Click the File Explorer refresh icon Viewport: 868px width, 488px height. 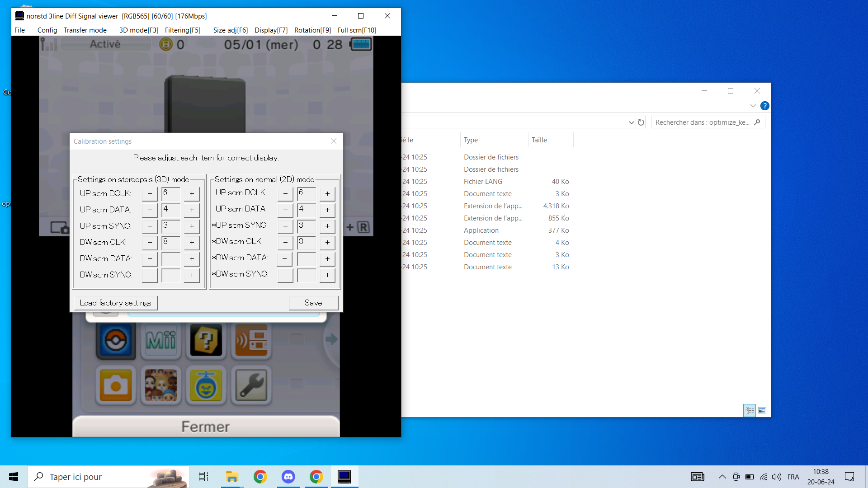[x=641, y=122]
